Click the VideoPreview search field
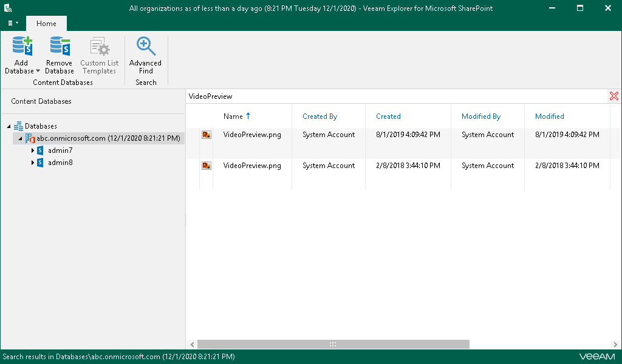622x364 pixels. (x=397, y=96)
